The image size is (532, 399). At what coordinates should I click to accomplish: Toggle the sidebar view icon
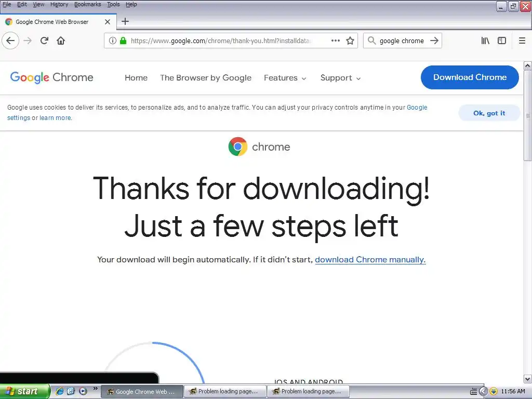502,41
